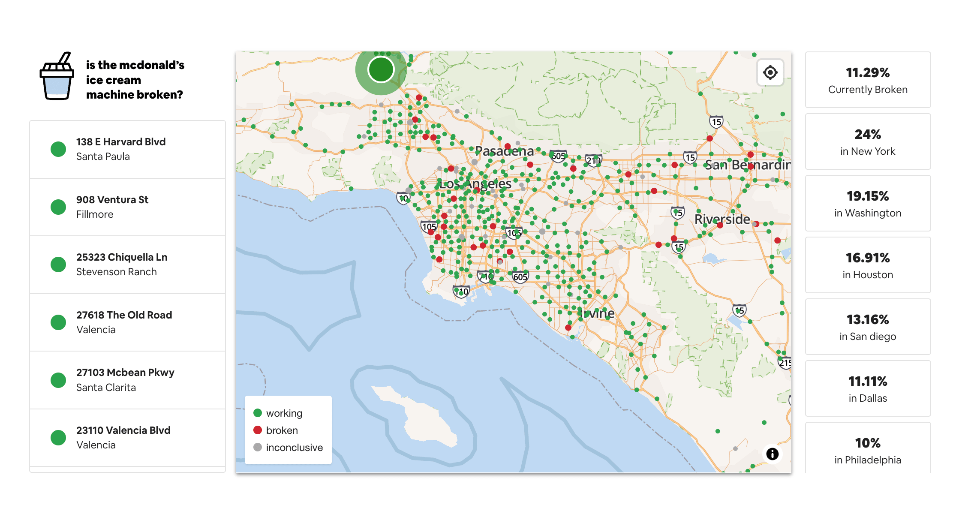Click the ice cream cup logo
The width and height of the screenshot is (980, 505).
click(57, 77)
